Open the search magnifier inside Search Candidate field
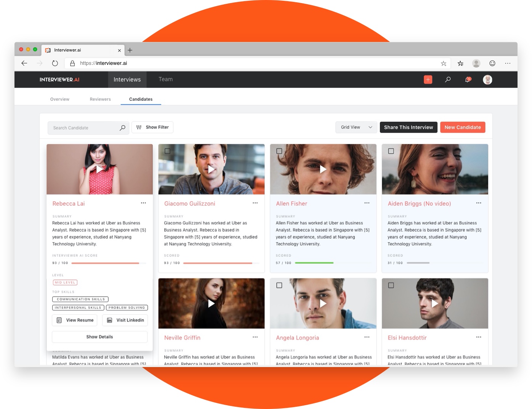This screenshot has width=532, height=409. [x=122, y=128]
